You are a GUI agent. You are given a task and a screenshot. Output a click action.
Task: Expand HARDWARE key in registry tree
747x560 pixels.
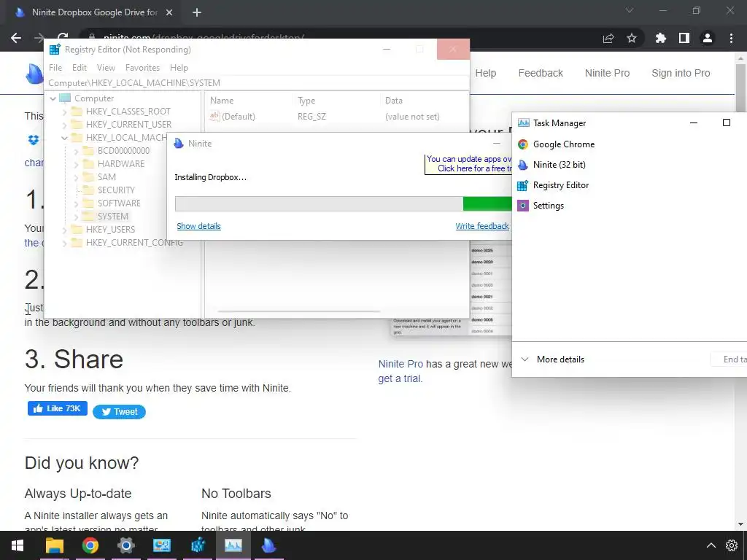[76, 164]
